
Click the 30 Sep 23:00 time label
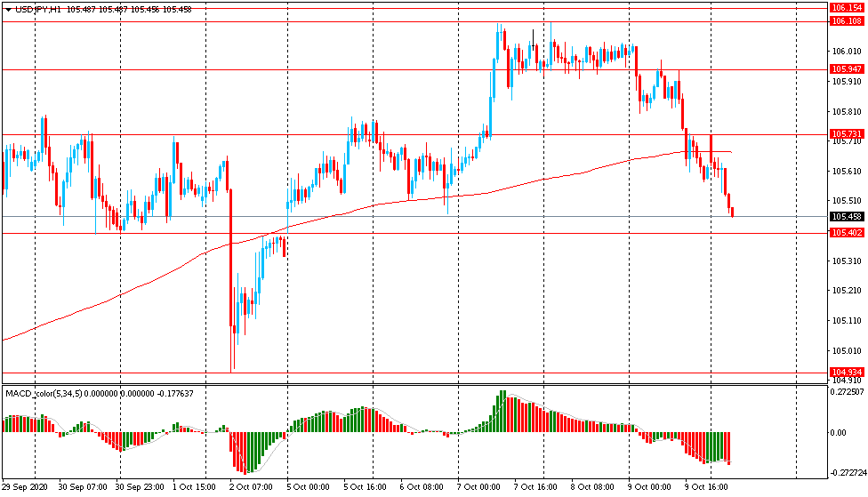(x=140, y=487)
